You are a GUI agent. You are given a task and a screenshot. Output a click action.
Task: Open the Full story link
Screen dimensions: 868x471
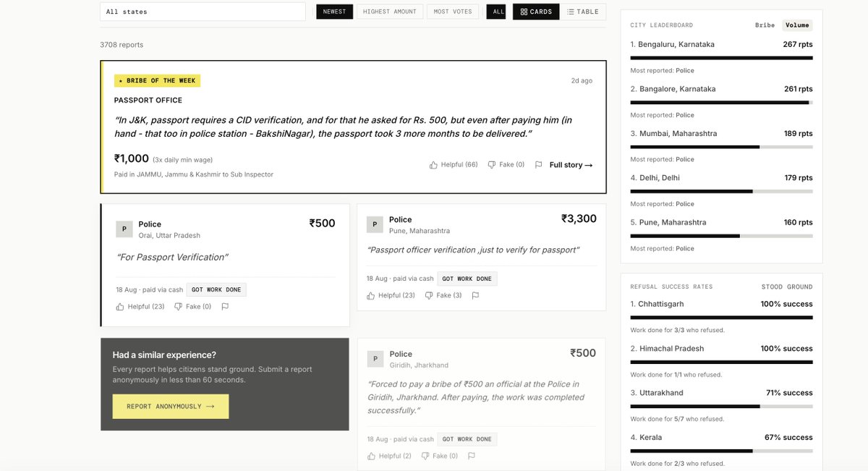coord(571,165)
